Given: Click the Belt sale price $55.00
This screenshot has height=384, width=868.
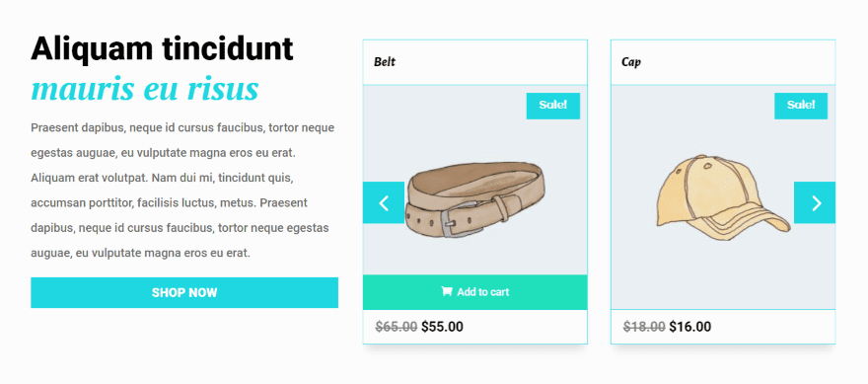Looking at the screenshot, I should tap(442, 327).
